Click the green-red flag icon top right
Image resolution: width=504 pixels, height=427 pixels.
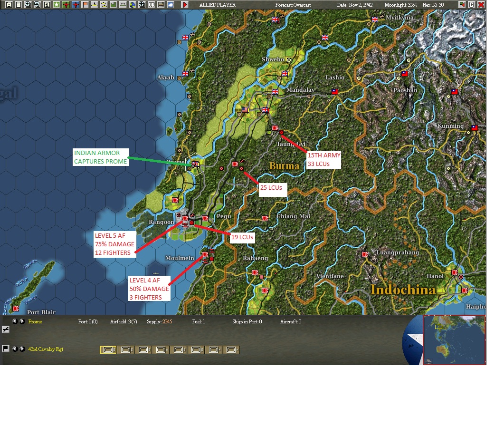click(462, 4)
